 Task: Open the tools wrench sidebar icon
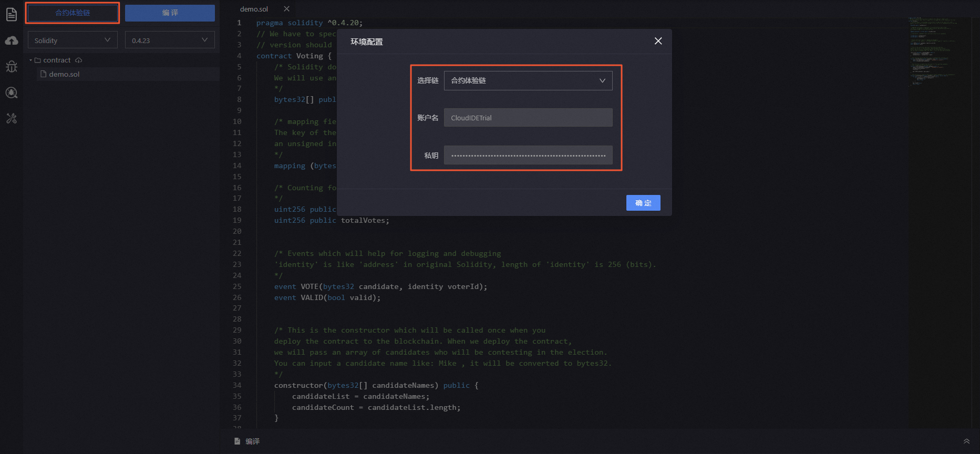coord(12,119)
